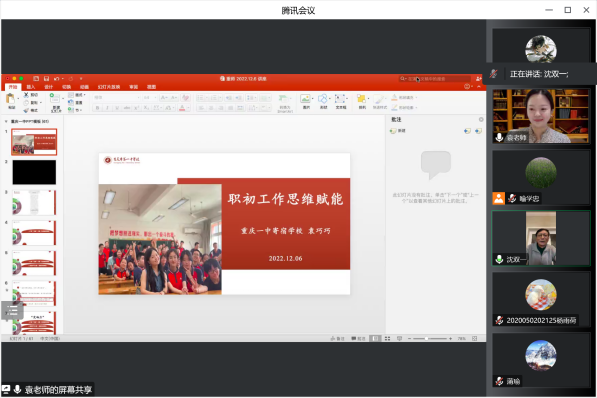
Task: Click the Share person icon in PowerPoint
Action: (x=479, y=78)
